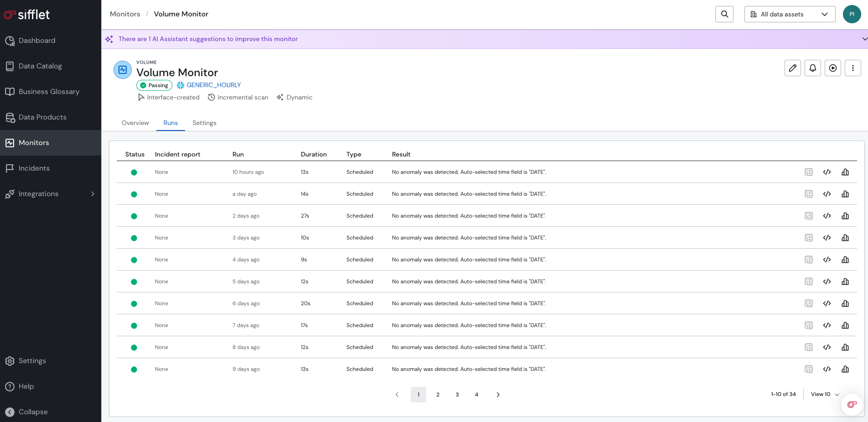Screen dimensions: 868x422
Task: Show chart for 5 days ago run
Action: click(845, 281)
